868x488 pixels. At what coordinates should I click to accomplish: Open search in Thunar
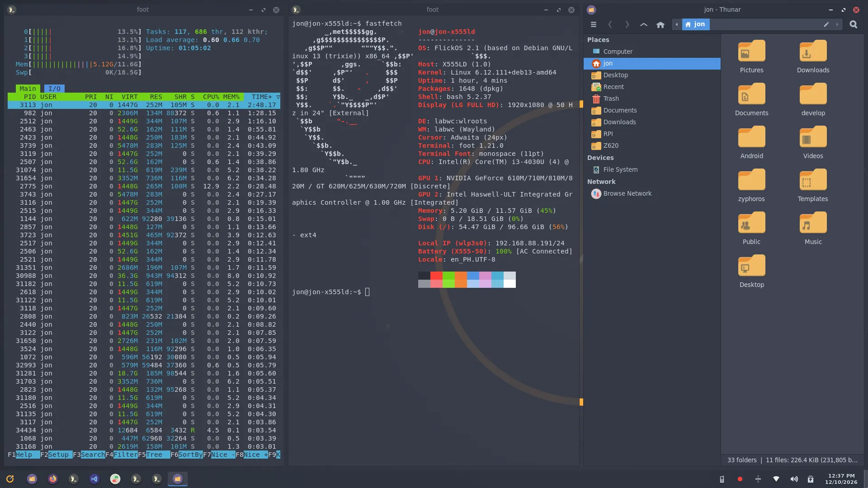point(854,24)
